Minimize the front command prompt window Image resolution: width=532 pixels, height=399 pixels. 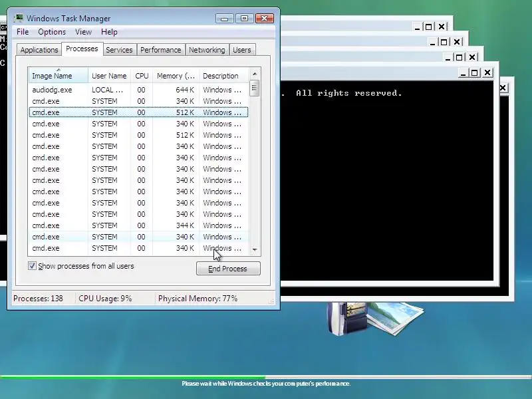463,73
